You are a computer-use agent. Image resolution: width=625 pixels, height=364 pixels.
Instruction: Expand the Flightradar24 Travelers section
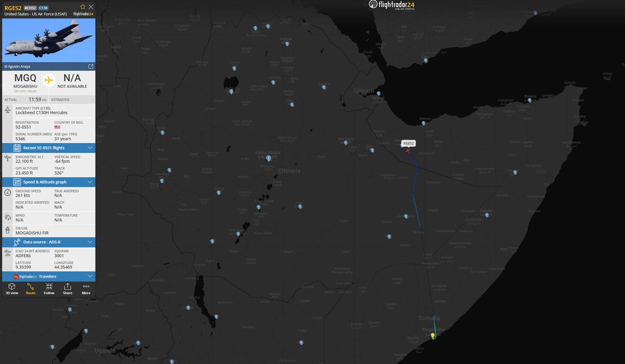pos(49,276)
